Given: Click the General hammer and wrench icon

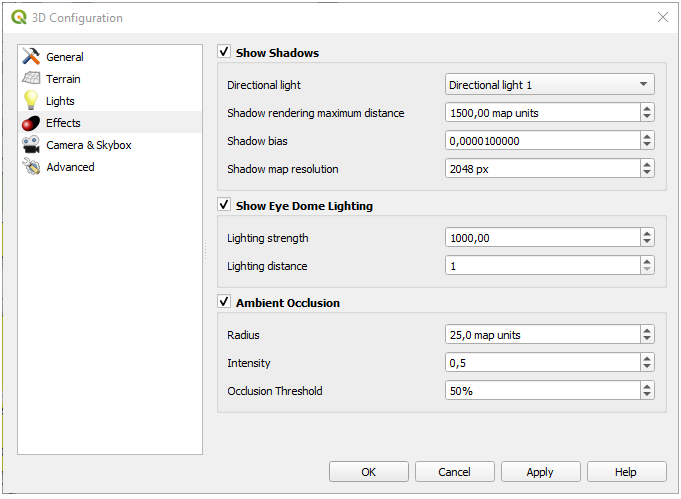Looking at the screenshot, I should point(31,57).
